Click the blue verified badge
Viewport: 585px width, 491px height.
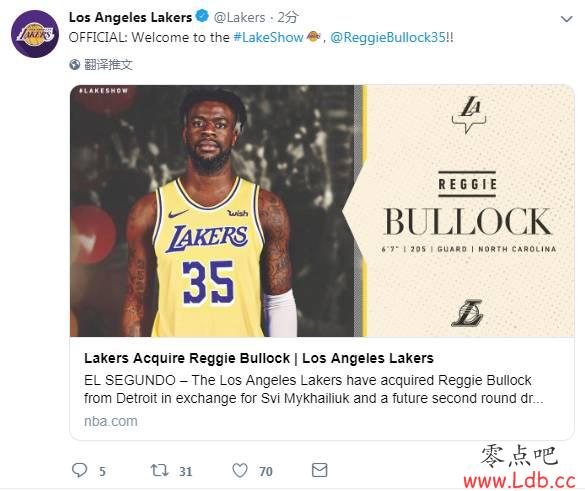tap(202, 16)
